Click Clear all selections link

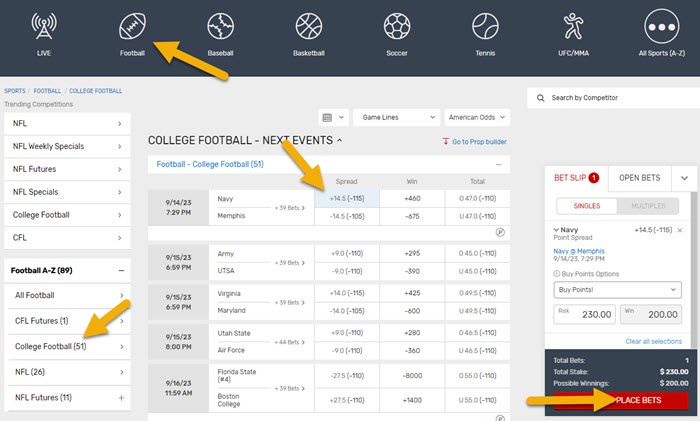pos(654,341)
